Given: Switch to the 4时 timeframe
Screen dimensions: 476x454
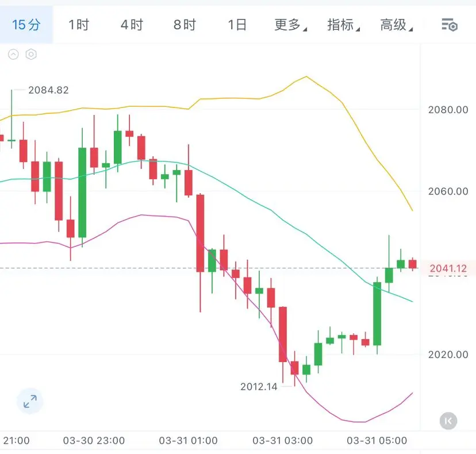Looking at the screenshot, I should (x=132, y=25).
